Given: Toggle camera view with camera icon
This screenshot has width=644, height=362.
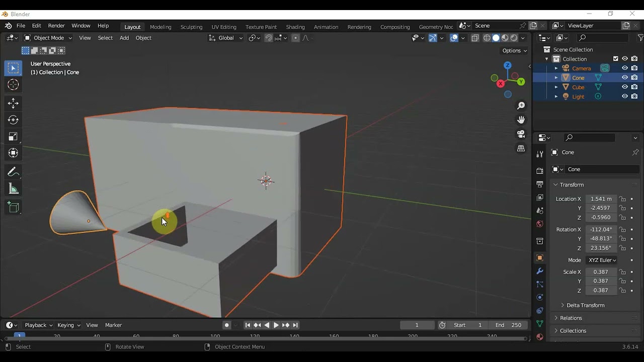Looking at the screenshot, I should pos(521,134).
